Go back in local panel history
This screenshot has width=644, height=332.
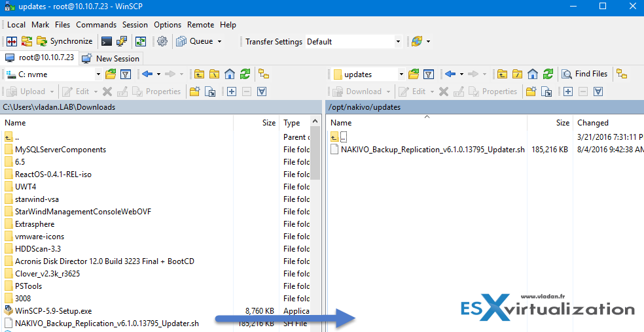pos(147,74)
